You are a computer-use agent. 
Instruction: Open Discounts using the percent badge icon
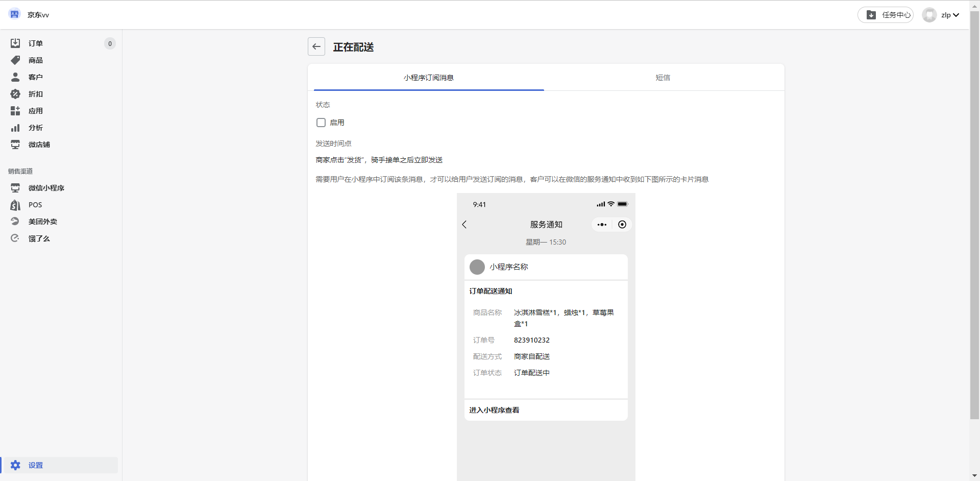click(x=15, y=94)
